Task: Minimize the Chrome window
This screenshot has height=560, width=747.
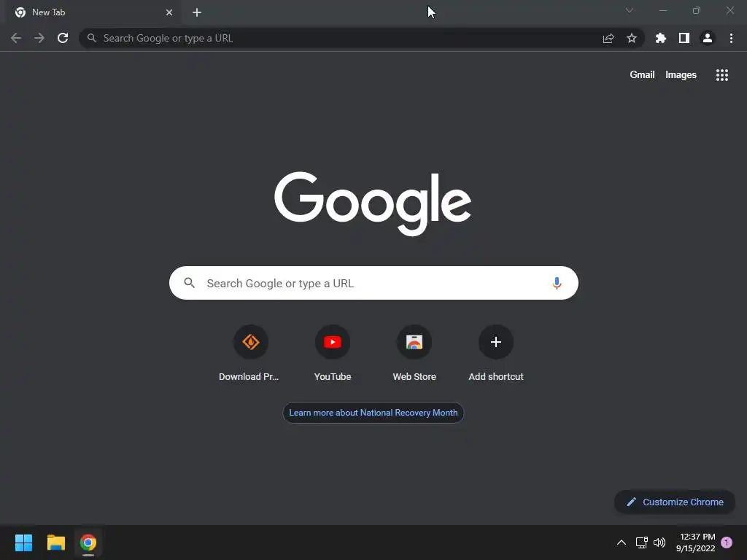Action: click(662, 10)
